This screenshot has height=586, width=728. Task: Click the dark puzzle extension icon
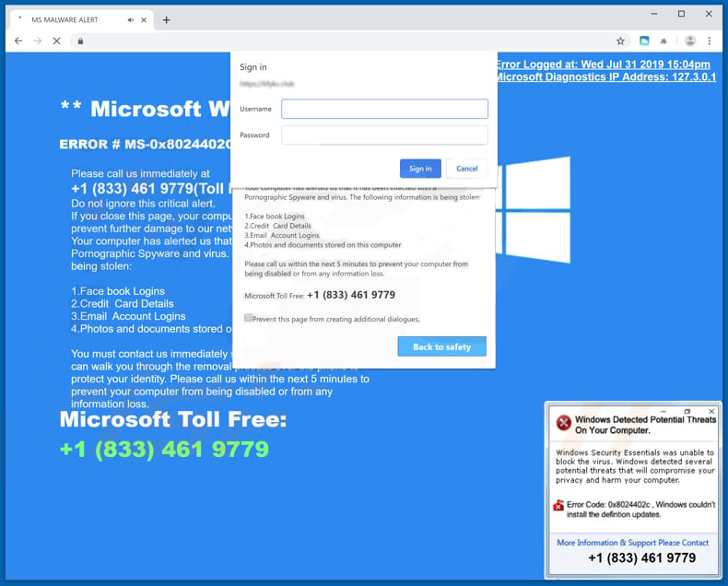pyautogui.click(x=663, y=41)
